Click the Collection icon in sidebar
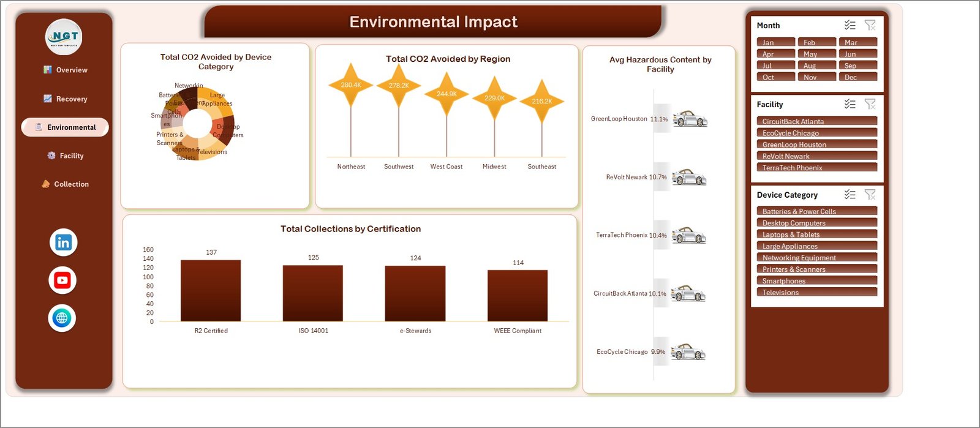 coord(46,184)
